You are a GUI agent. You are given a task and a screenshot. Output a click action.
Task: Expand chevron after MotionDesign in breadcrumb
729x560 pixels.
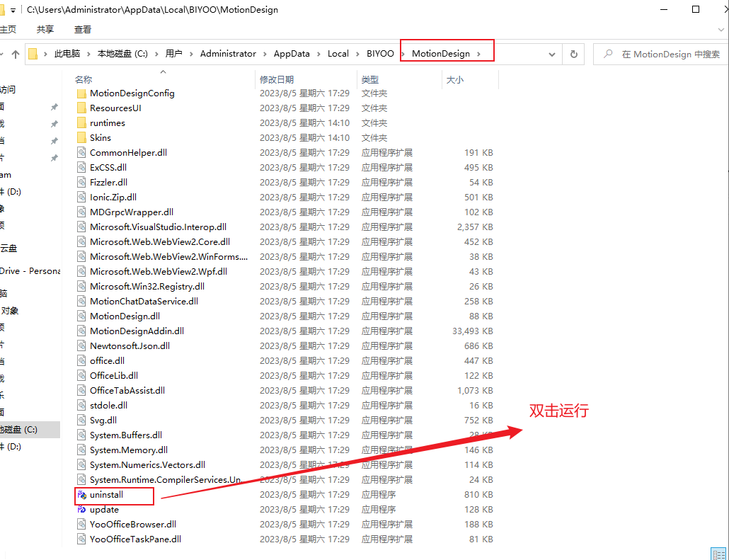pyautogui.click(x=479, y=55)
